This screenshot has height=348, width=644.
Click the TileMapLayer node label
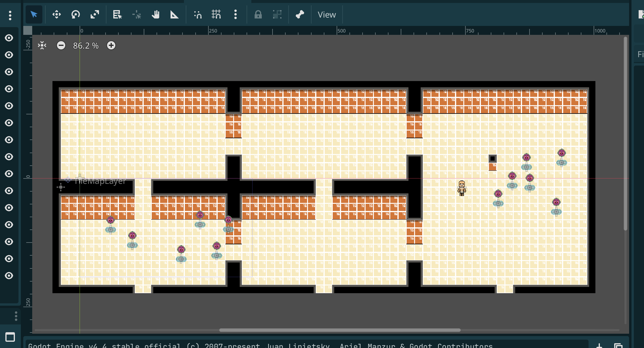[x=100, y=181]
